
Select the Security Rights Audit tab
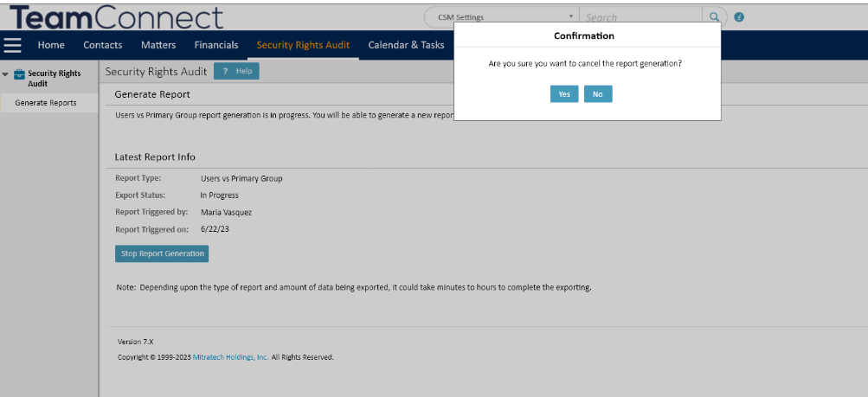click(303, 45)
